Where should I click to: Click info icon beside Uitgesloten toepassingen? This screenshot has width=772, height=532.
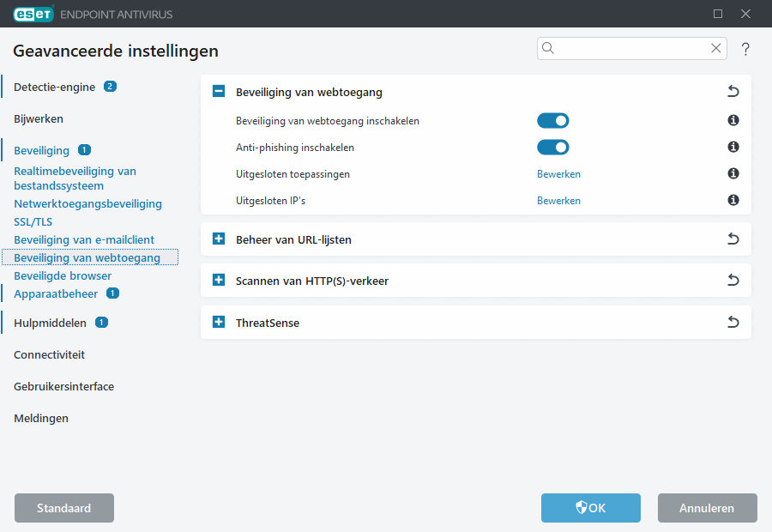733,174
